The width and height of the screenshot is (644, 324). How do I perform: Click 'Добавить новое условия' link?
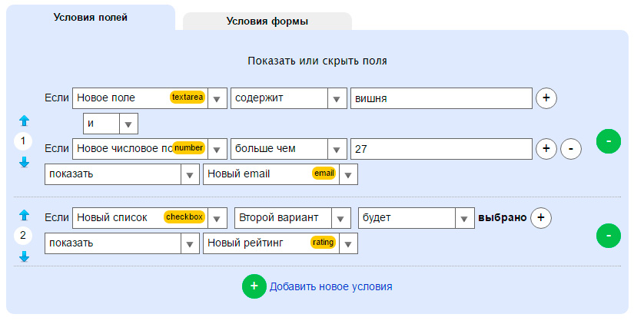click(330, 286)
